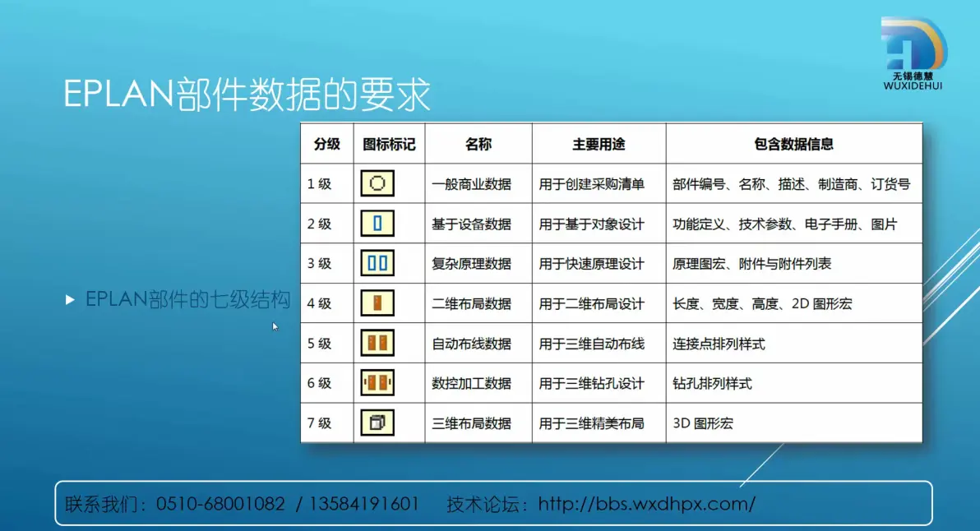Click the level 7 3D cube icon
This screenshot has width=980, height=531.
(377, 423)
